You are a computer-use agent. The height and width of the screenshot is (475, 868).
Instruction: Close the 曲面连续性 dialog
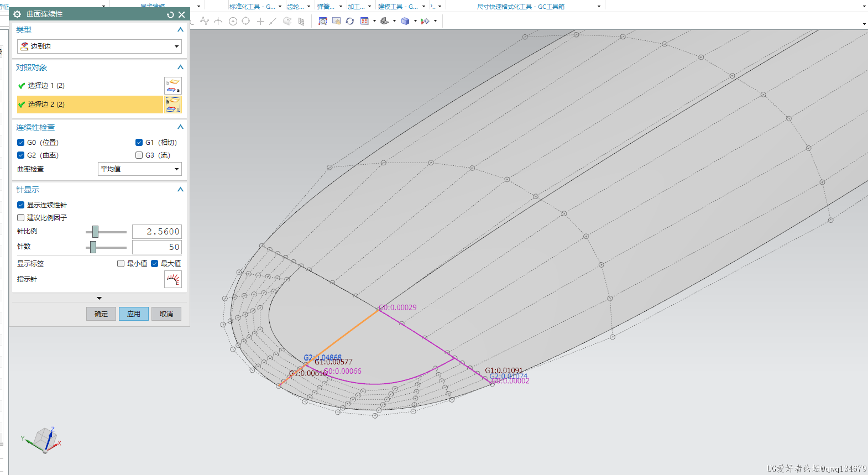[181, 14]
